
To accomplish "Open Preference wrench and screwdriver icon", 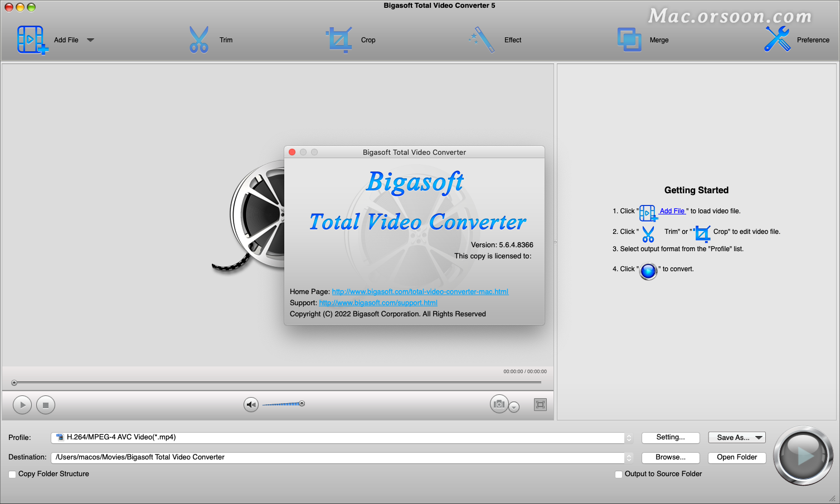I will click(777, 39).
